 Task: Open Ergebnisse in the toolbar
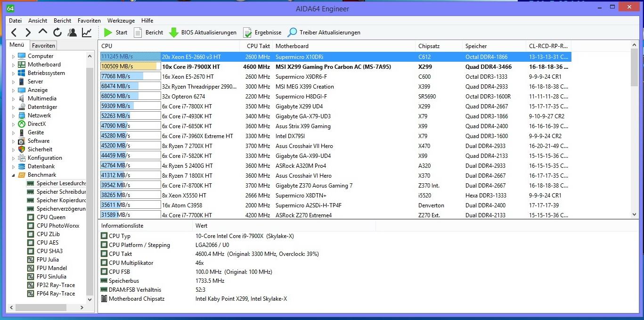click(x=262, y=33)
